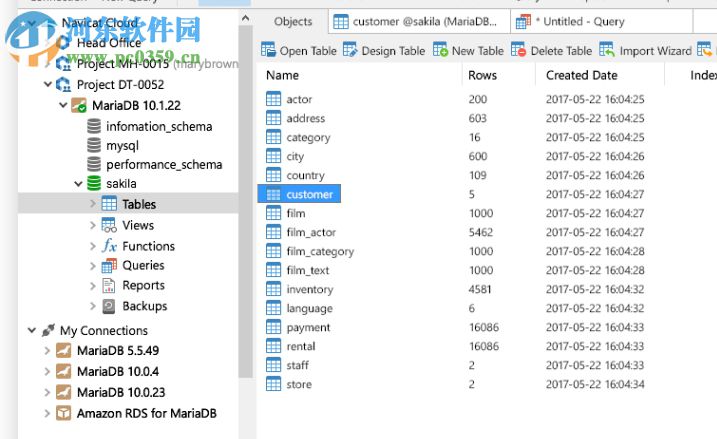Click the Backups node icon
Screen dimensions: 717x439
point(109,306)
